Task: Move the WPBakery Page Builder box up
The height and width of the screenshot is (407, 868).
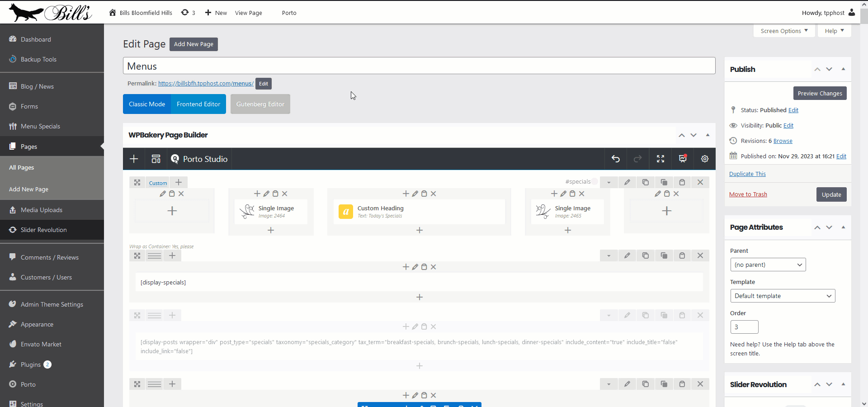Action: coord(681,135)
